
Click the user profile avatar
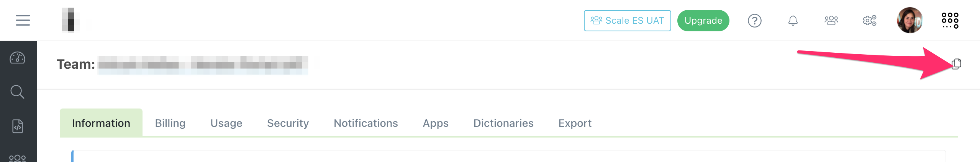pos(910,21)
